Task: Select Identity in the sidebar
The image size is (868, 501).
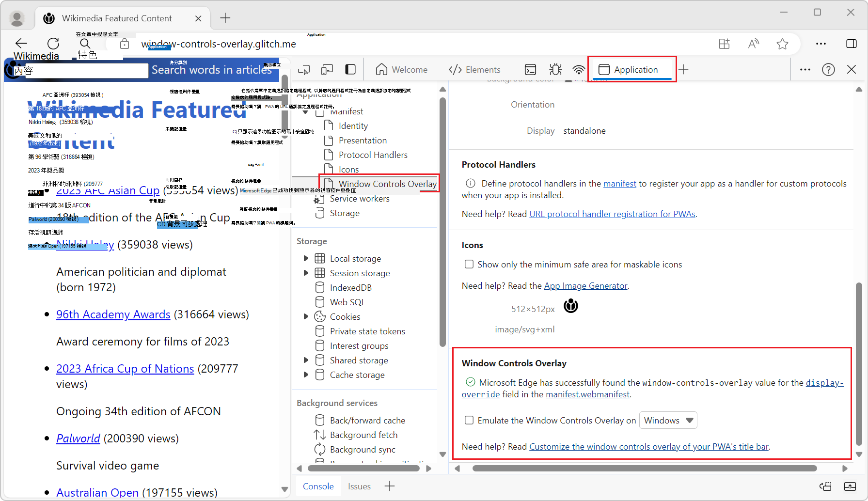Action: tap(353, 126)
